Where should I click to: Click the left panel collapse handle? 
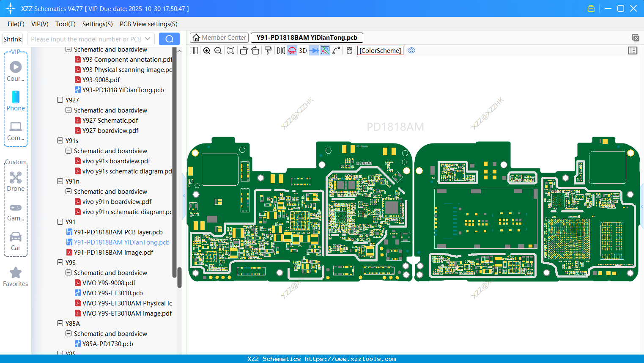coord(184,196)
